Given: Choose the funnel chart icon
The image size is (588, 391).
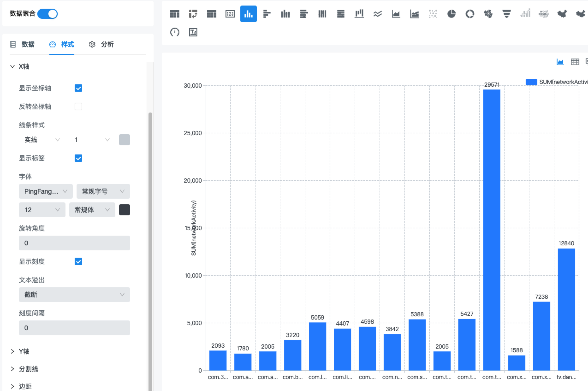Looking at the screenshot, I should (x=506, y=14).
